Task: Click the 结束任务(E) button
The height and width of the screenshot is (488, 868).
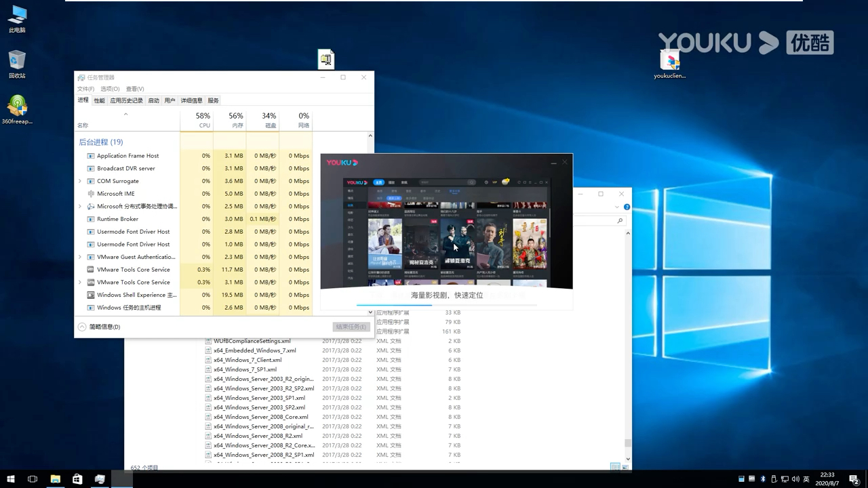Action: (x=351, y=327)
